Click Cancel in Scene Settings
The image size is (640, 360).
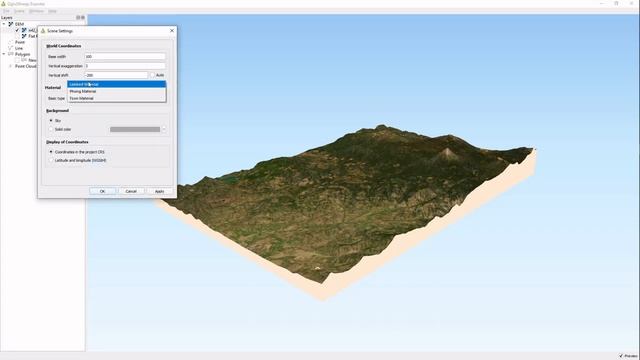tap(131, 191)
